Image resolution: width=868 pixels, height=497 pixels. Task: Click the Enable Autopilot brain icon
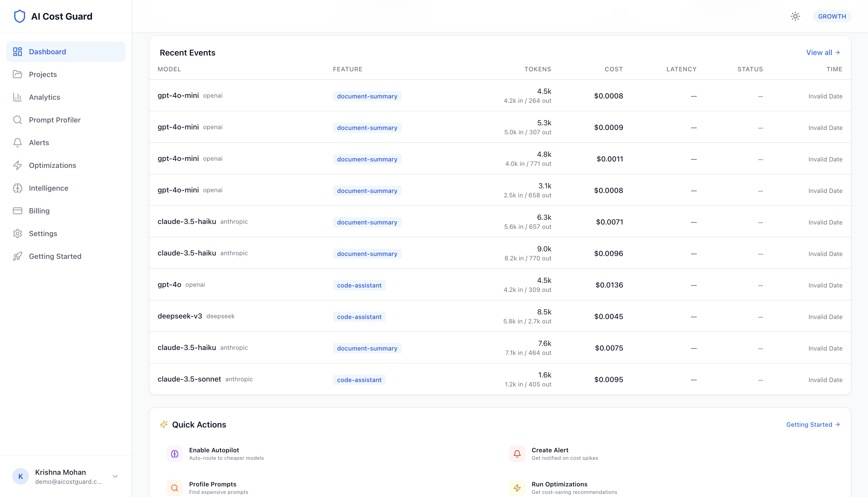174,454
